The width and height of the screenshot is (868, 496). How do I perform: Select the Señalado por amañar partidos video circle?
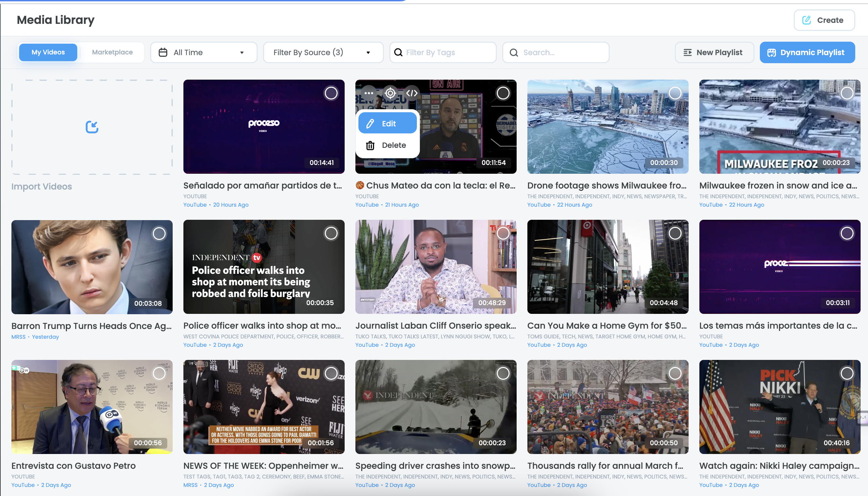[331, 93]
